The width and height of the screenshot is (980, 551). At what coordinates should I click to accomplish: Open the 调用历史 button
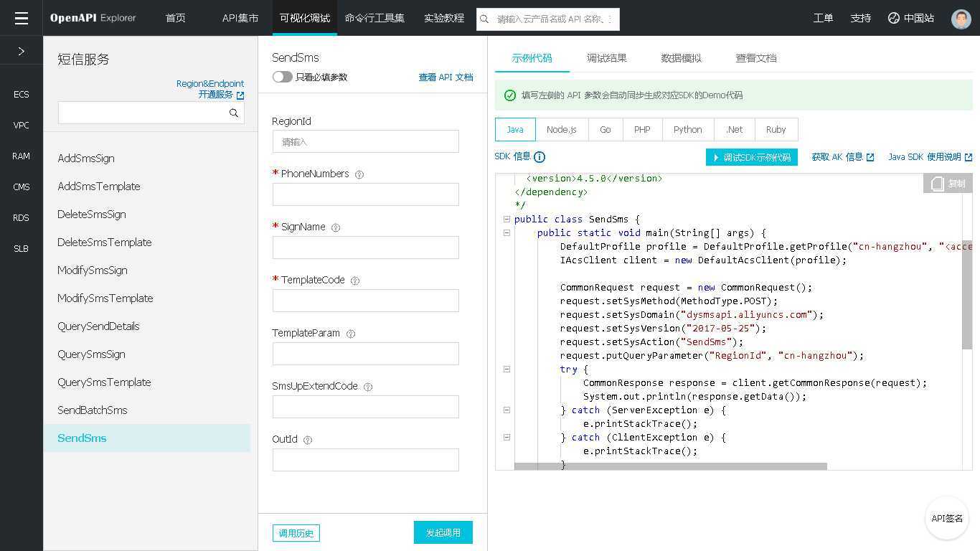[296, 533]
